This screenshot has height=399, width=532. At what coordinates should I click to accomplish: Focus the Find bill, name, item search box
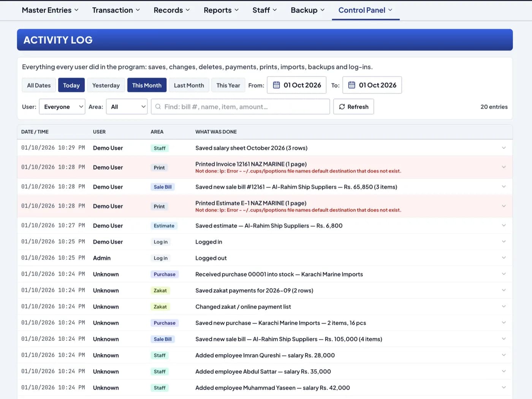(x=241, y=107)
